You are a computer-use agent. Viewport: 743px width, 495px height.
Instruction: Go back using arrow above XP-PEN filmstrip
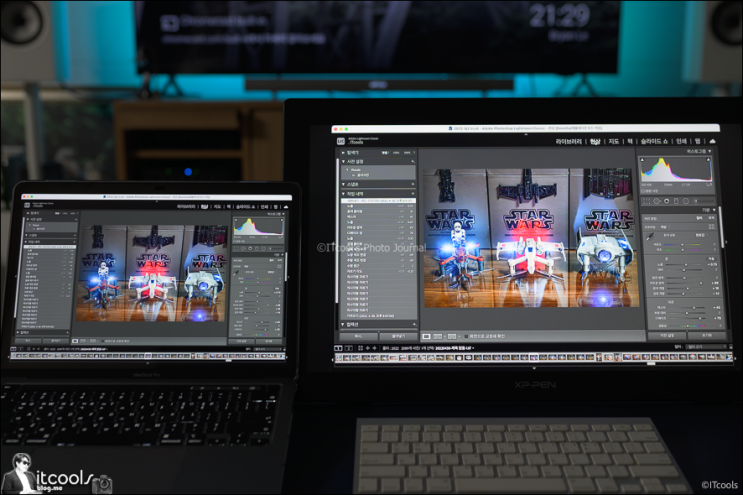368,348
